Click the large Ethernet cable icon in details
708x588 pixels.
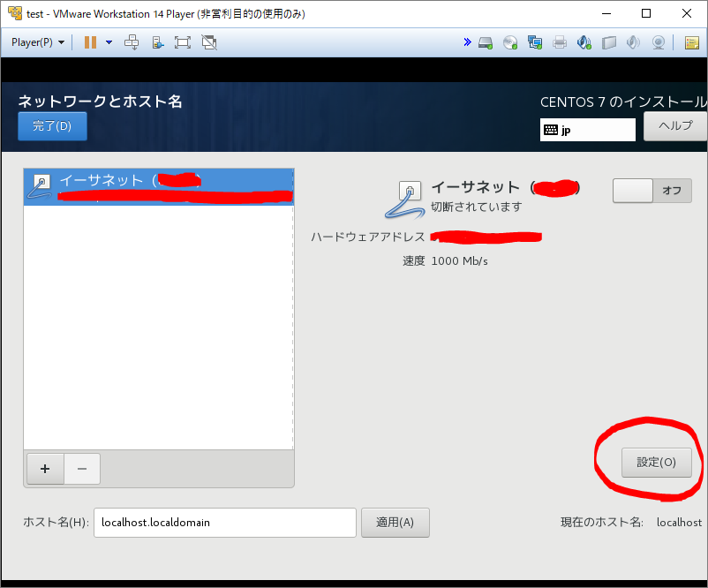[x=405, y=200]
